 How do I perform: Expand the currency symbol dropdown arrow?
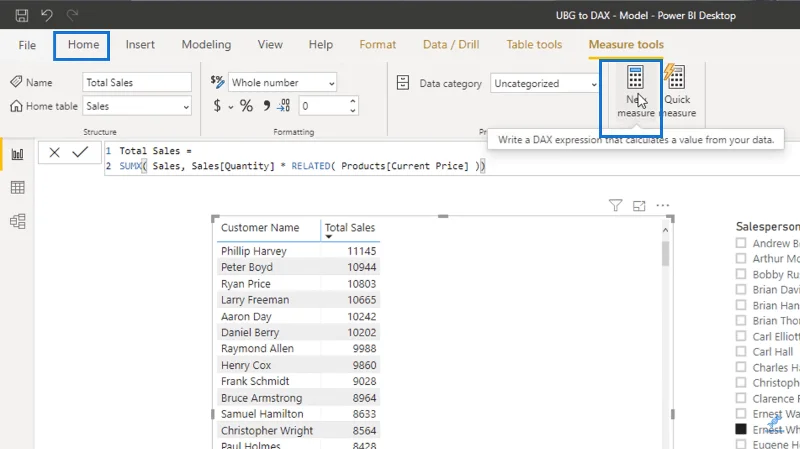click(231, 107)
